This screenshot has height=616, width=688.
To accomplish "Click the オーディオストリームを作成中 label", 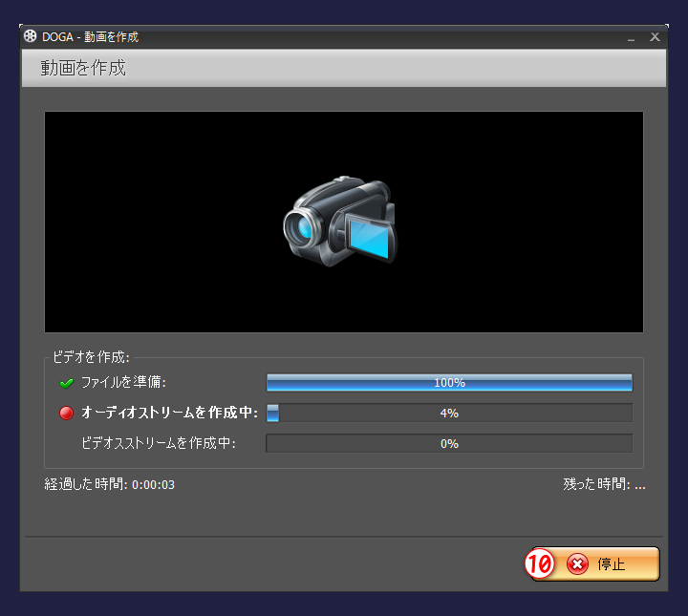I will point(169,414).
